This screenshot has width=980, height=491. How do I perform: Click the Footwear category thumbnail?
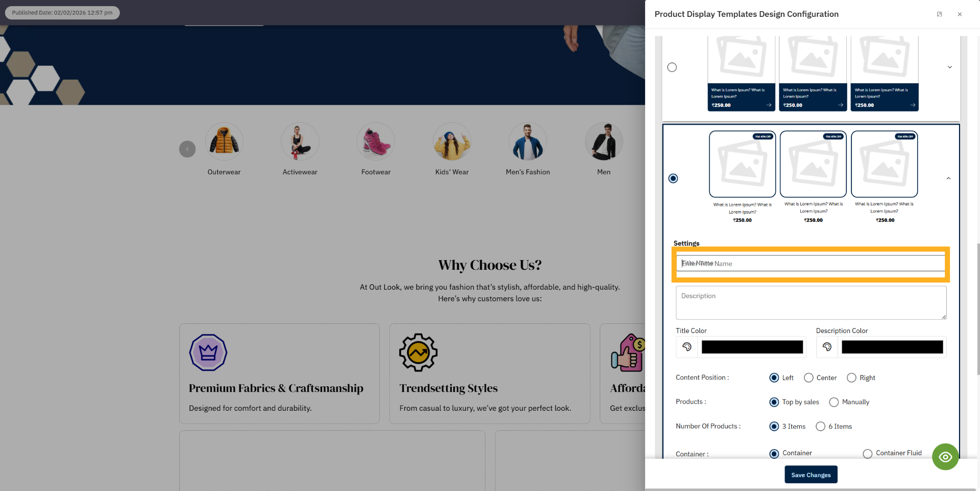[x=376, y=141]
